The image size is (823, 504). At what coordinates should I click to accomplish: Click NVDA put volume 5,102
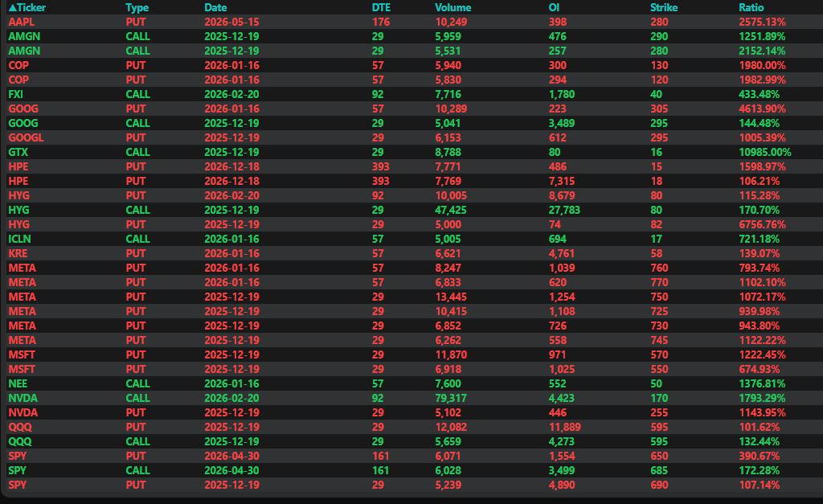[x=448, y=412]
